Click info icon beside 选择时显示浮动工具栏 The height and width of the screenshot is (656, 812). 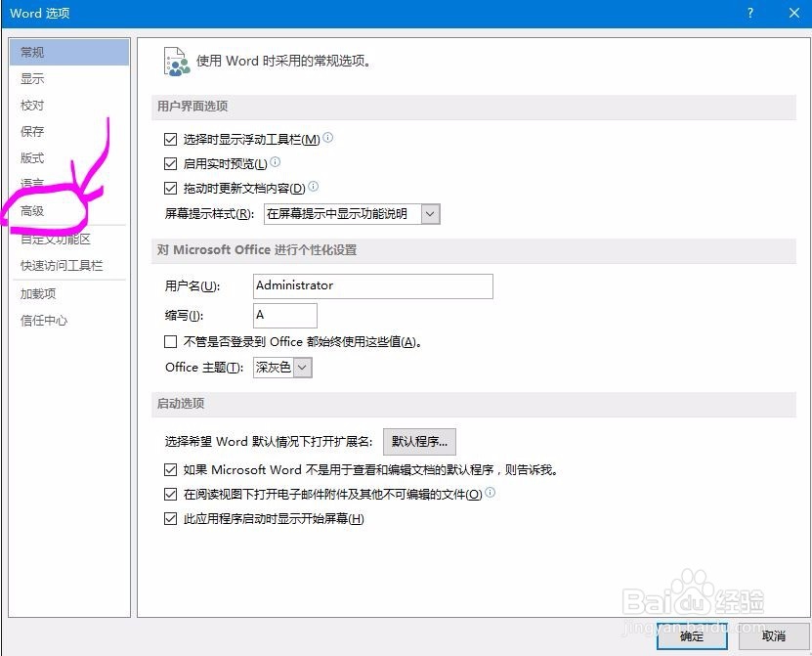click(x=327, y=138)
